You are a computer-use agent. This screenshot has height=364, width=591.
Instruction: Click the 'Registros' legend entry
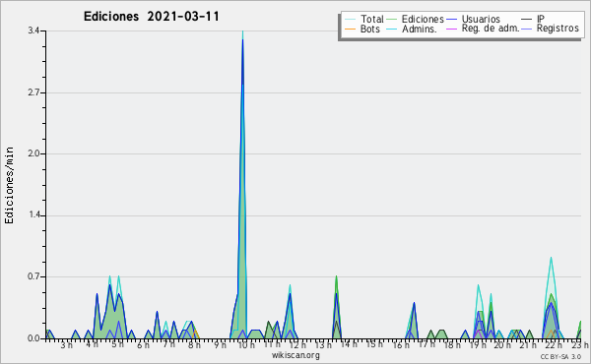[550, 29]
